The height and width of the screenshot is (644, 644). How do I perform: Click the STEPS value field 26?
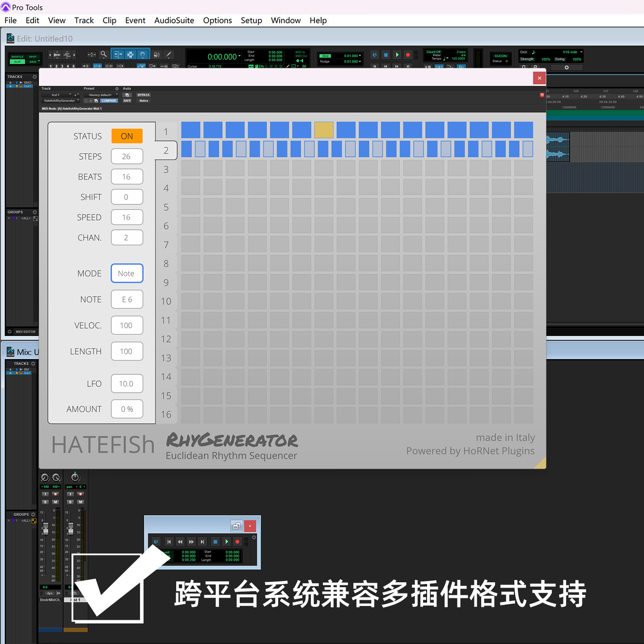(x=127, y=157)
